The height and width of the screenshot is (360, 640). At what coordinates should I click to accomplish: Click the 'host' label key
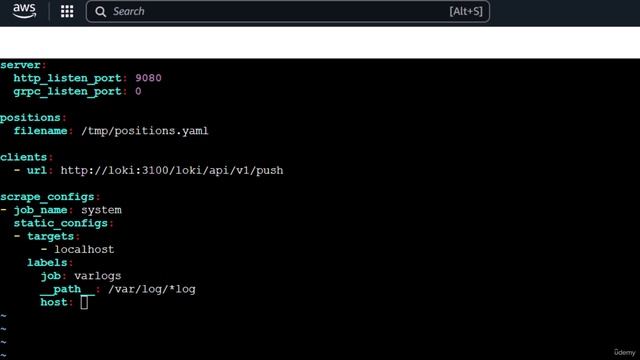pyautogui.click(x=54, y=302)
